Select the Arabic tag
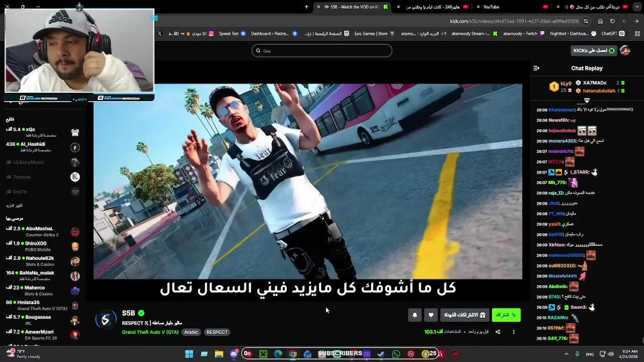This screenshot has width=644, height=362. tap(191, 332)
